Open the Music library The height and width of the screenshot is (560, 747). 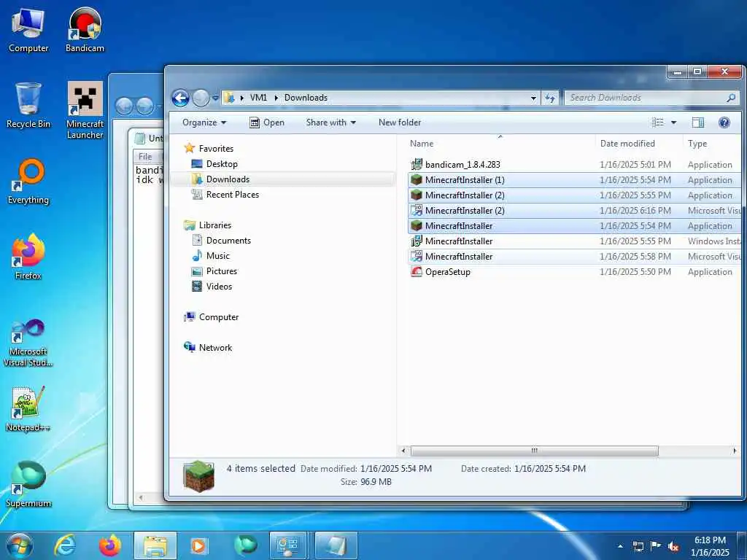[211, 256]
